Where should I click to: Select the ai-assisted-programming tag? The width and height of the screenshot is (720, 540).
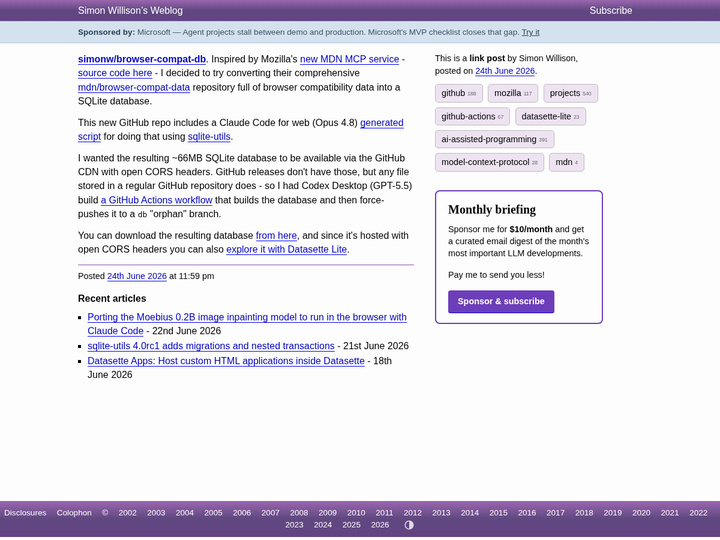pyautogui.click(x=494, y=139)
